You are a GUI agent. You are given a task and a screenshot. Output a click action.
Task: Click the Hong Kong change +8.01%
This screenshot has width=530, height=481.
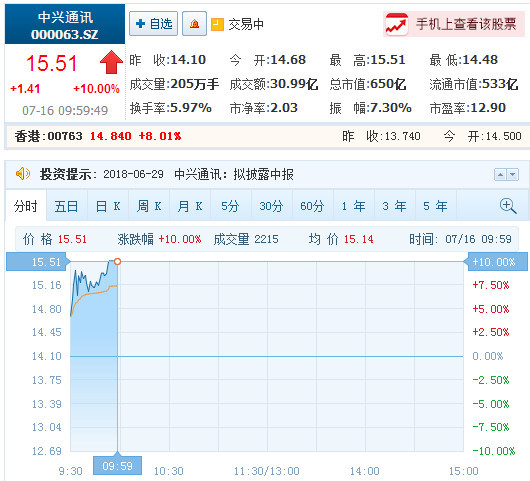tap(160, 136)
